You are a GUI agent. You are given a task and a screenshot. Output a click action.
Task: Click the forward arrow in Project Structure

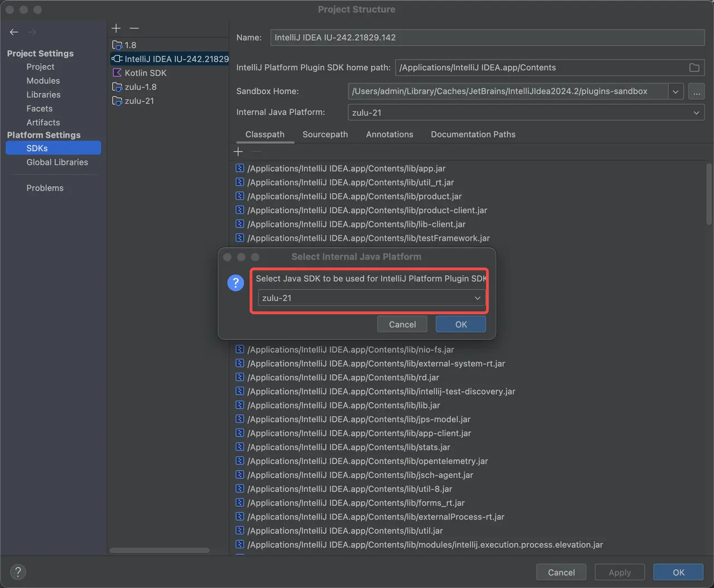click(32, 32)
